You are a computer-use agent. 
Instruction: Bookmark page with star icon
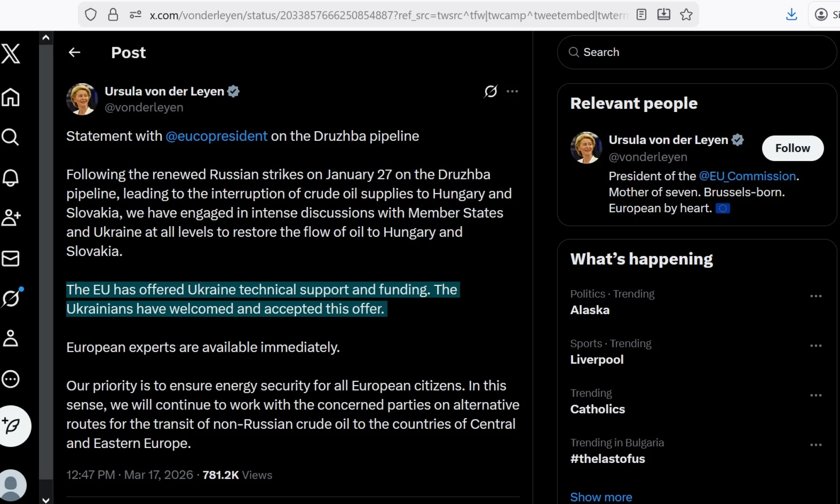pos(686,15)
